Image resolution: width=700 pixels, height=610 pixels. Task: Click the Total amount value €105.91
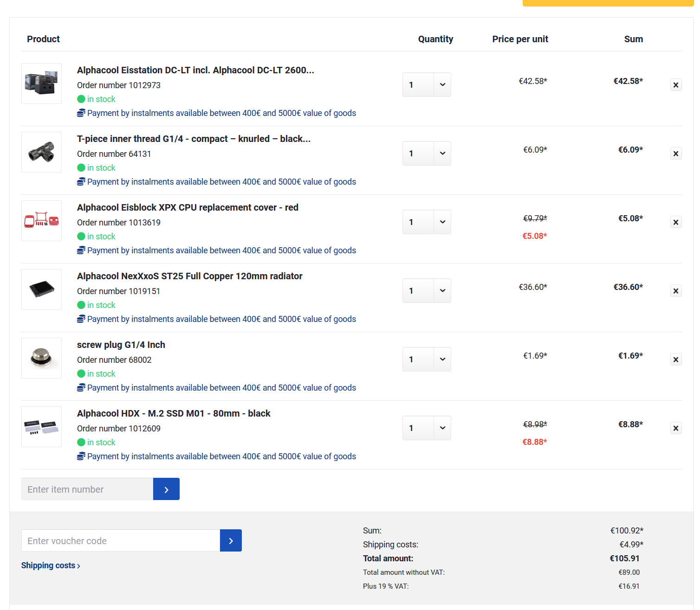click(625, 559)
